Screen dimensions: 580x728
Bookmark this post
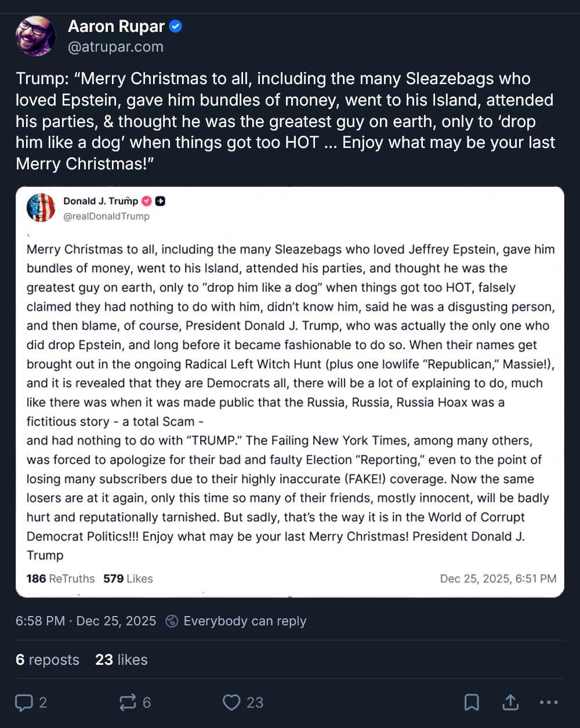472,702
